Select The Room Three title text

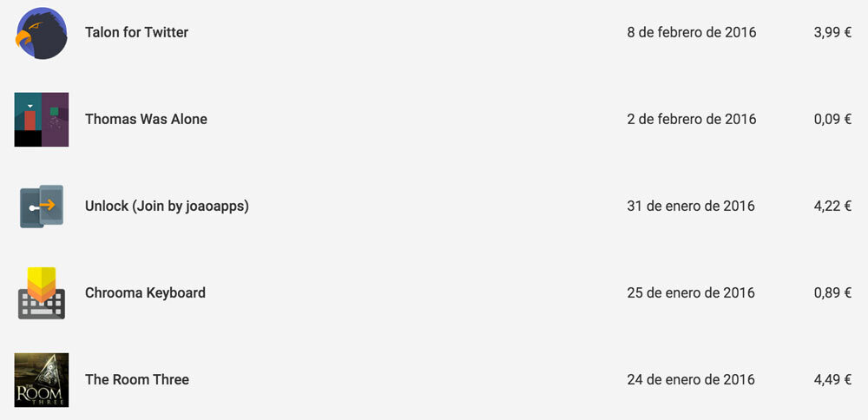click(136, 380)
